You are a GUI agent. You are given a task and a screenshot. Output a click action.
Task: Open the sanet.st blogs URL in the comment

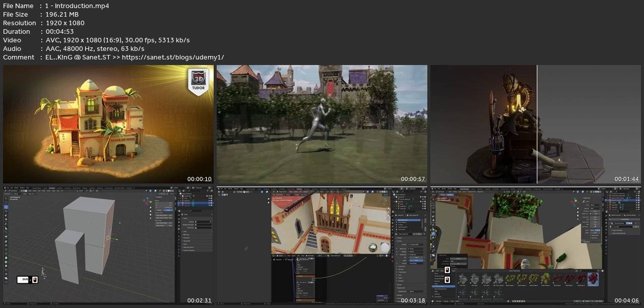click(x=173, y=57)
